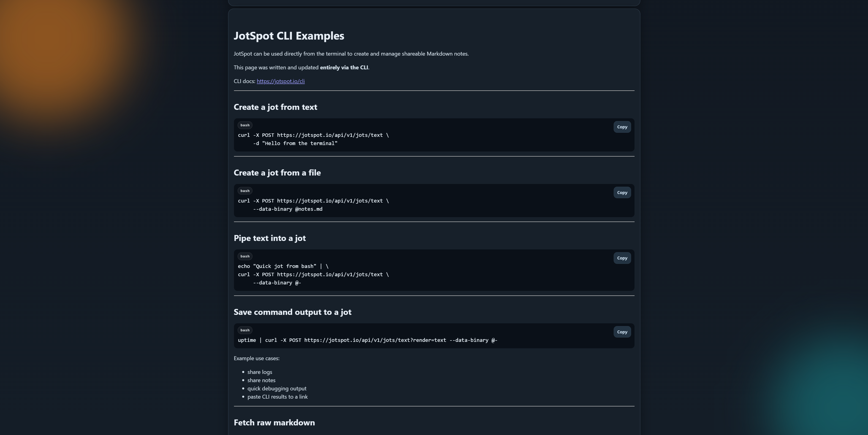868x435 pixels.
Task: Select the 'Fetch raw markdown' heading
Action: pos(274,422)
